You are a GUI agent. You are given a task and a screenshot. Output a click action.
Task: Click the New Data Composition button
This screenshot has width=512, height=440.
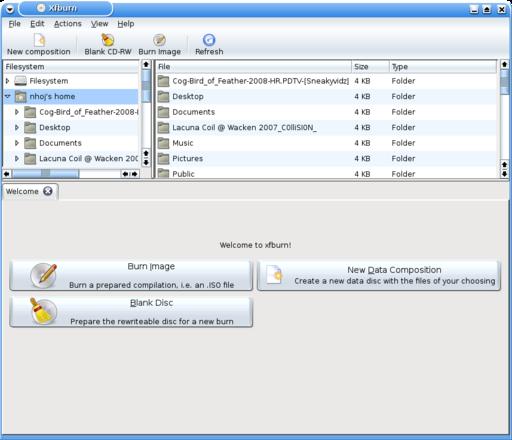coord(379,275)
